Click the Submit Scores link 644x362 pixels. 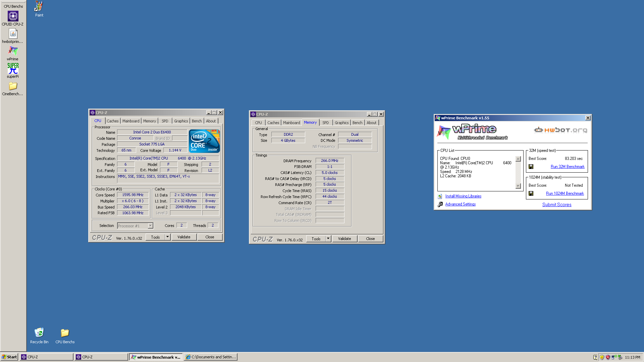tap(557, 204)
